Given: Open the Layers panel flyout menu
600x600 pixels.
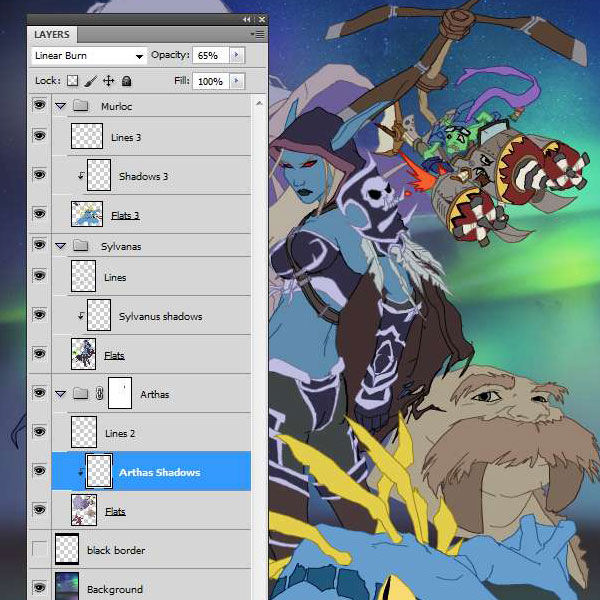Looking at the screenshot, I should tap(258, 35).
